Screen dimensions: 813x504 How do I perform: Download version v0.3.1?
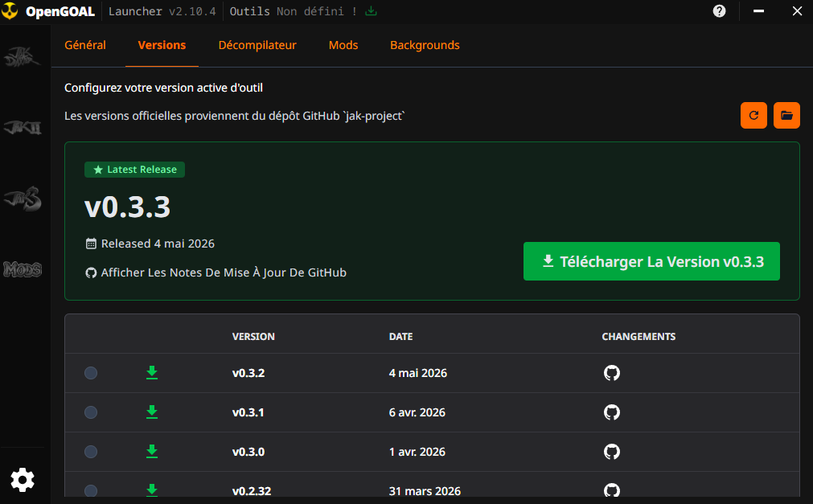152,412
